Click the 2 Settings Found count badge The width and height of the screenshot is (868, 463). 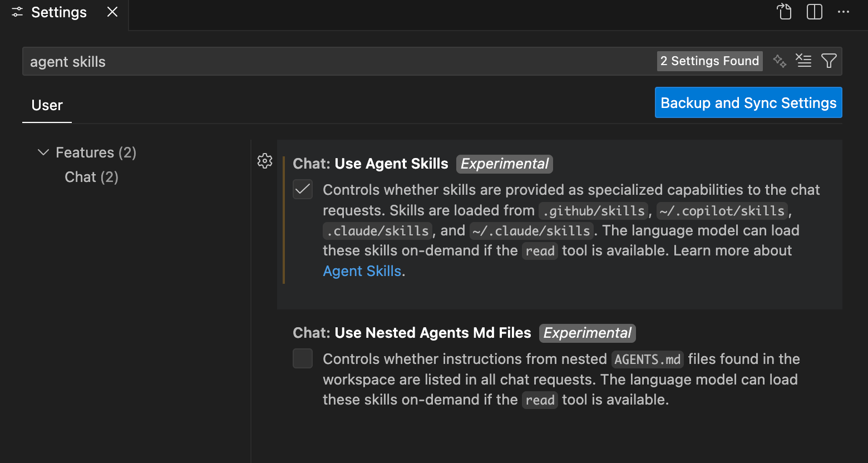[x=709, y=61]
